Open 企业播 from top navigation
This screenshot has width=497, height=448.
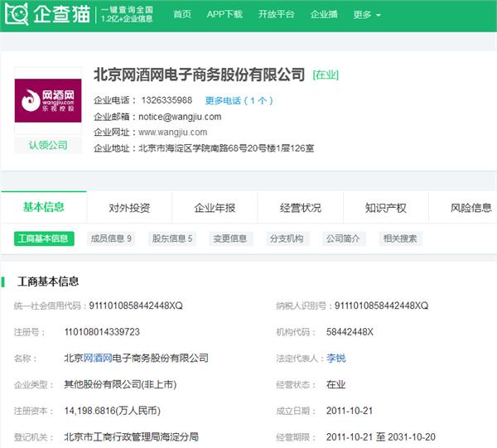tap(324, 14)
